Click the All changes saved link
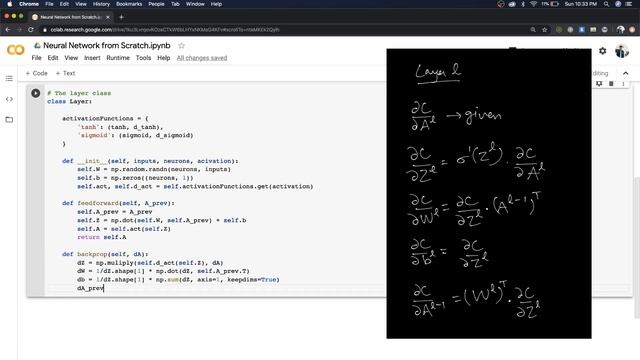The height and width of the screenshot is (360, 640). click(x=202, y=58)
